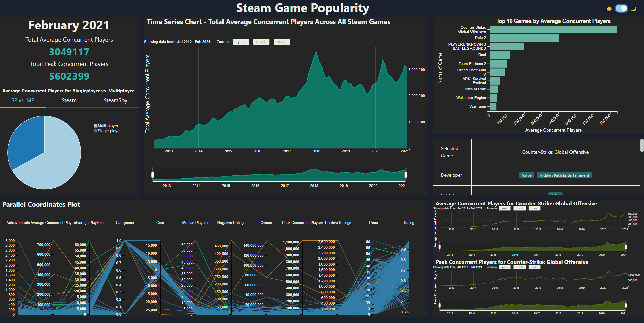Zoom main time series to year
Viewport: 644px width, 323px height.
pyautogui.click(x=241, y=42)
